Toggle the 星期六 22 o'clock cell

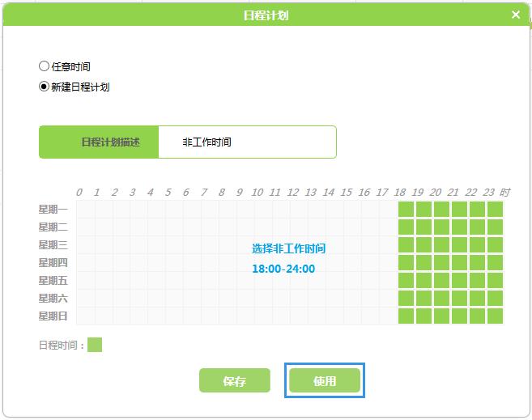(x=478, y=298)
